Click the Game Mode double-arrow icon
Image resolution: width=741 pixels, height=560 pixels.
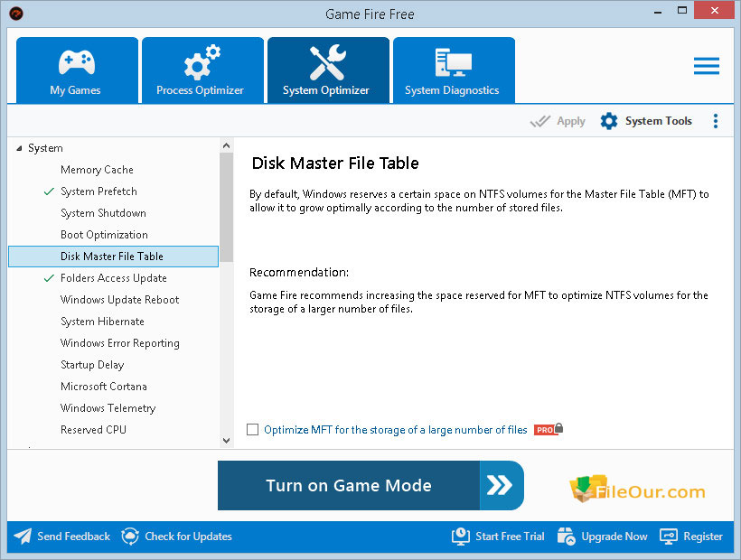[x=500, y=485]
